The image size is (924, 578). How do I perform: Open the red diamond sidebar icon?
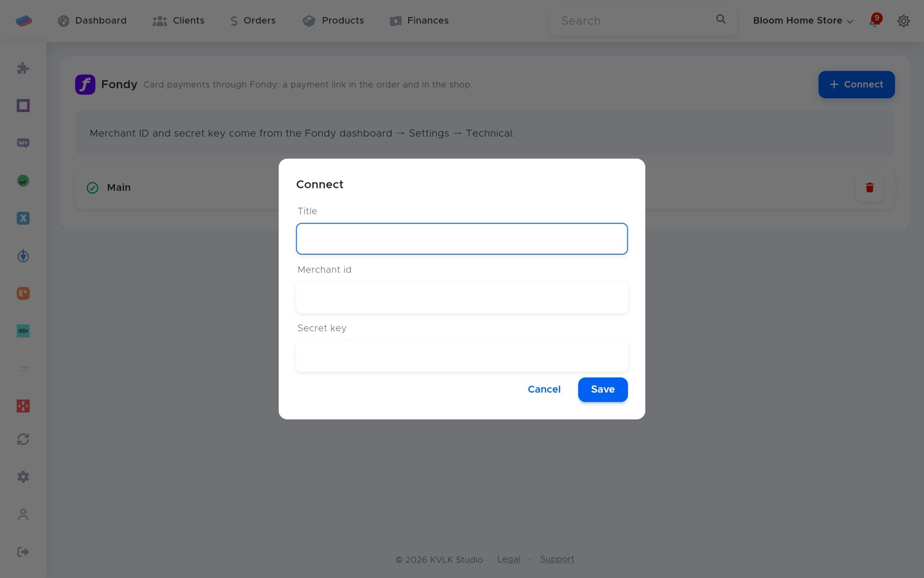23,406
